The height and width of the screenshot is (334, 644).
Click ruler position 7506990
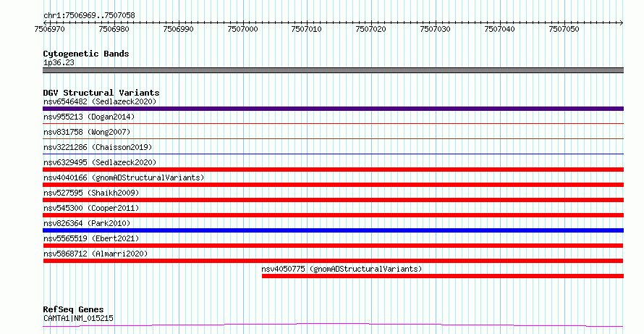(178, 29)
